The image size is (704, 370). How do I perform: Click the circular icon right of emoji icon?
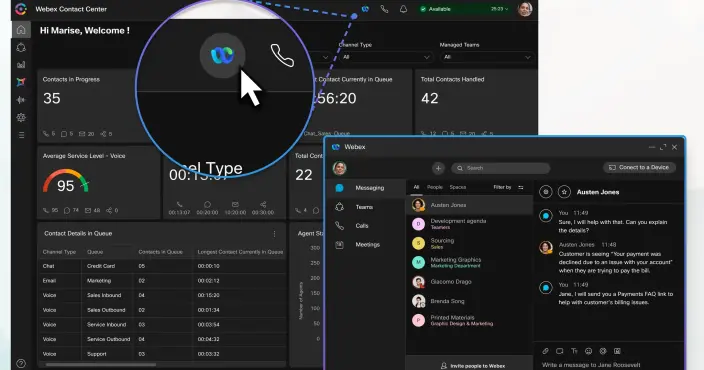603,351
